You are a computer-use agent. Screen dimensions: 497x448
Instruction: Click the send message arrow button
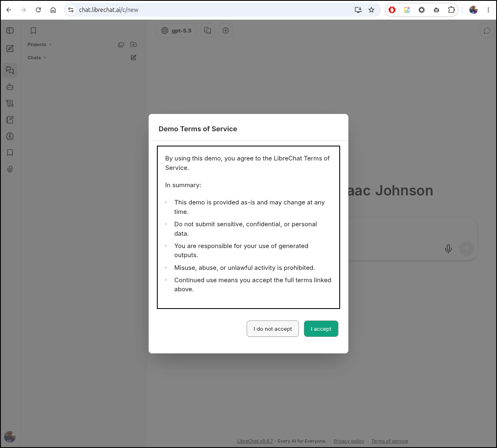(467, 249)
